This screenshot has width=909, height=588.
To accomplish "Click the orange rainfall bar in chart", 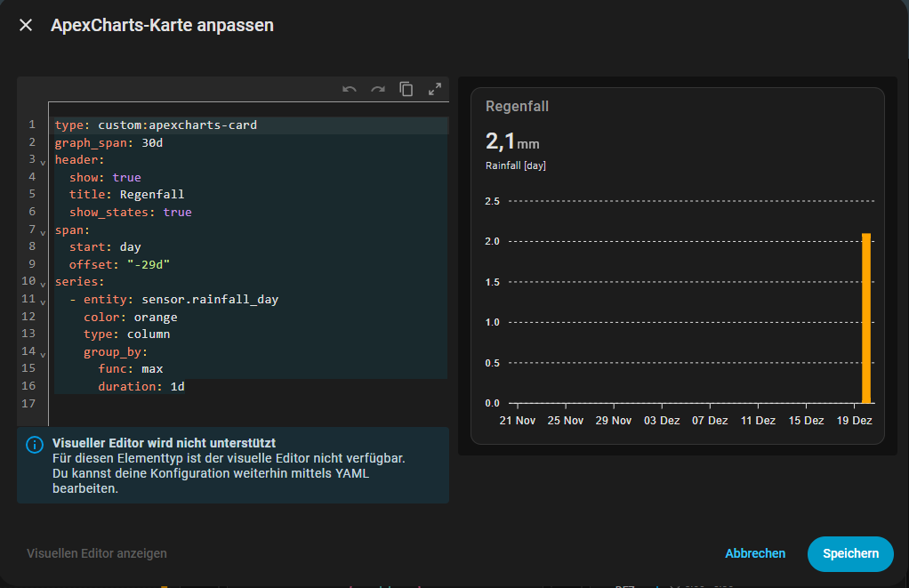I will 865,318.
